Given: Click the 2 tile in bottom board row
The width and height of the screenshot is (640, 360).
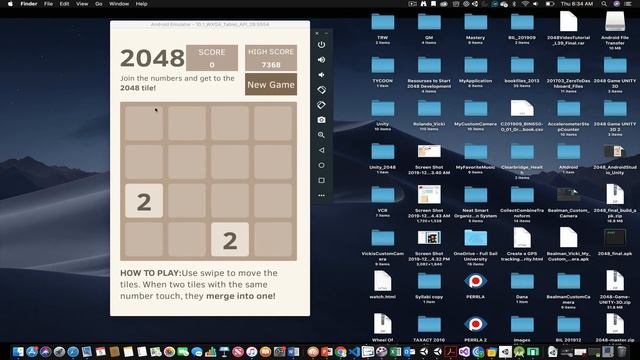Looking at the screenshot, I should (x=230, y=240).
